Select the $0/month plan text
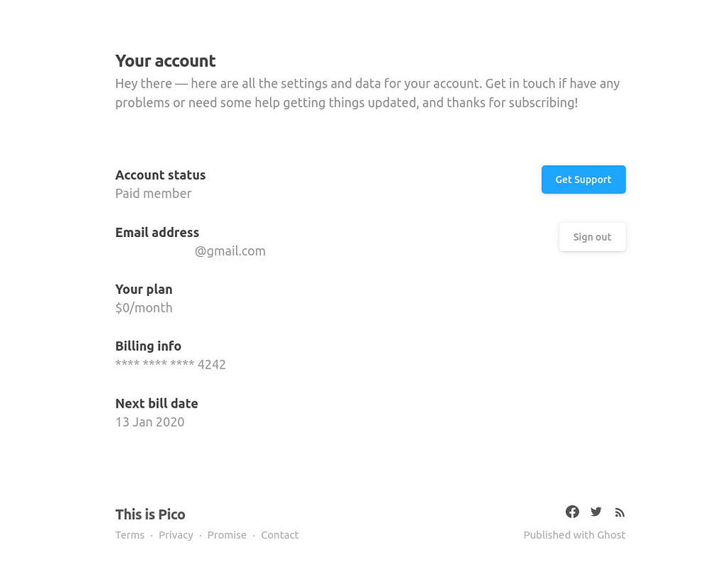The height and width of the screenshot is (567, 728). pyautogui.click(x=144, y=307)
